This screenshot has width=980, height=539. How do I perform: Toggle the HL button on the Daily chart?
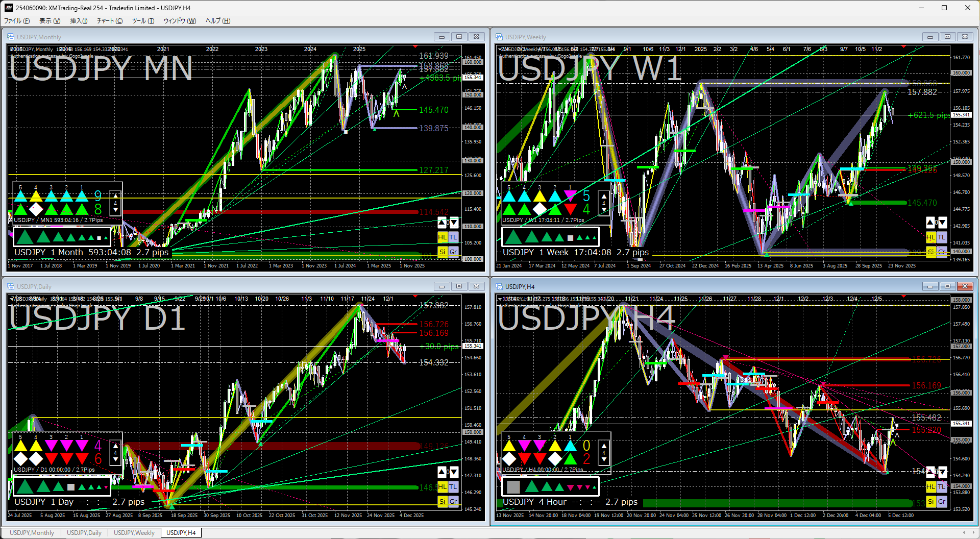point(442,487)
